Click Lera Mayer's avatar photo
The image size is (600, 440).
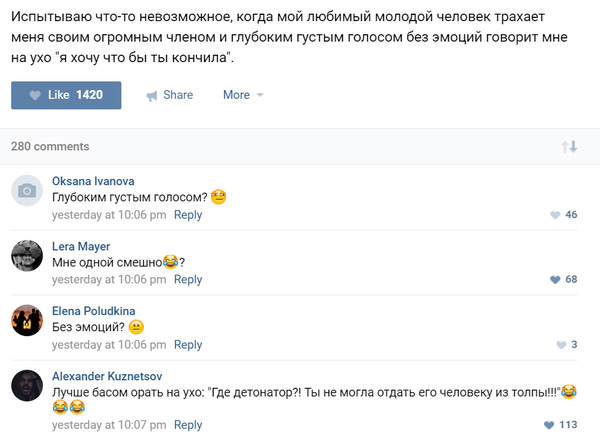(x=27, y=256)
